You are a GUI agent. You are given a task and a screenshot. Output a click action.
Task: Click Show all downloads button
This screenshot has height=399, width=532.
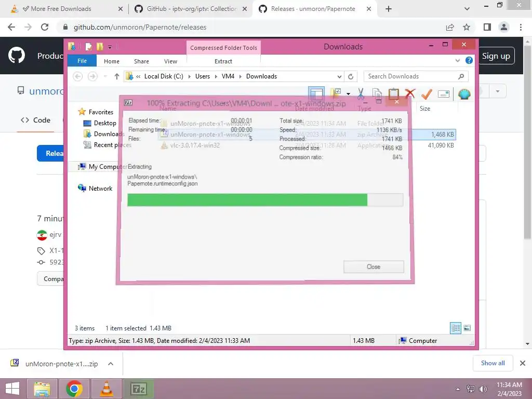point(493,363)
